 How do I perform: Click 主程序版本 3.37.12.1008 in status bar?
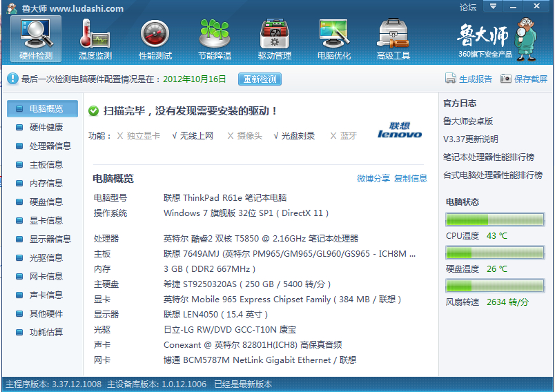(x=53, y=384)
